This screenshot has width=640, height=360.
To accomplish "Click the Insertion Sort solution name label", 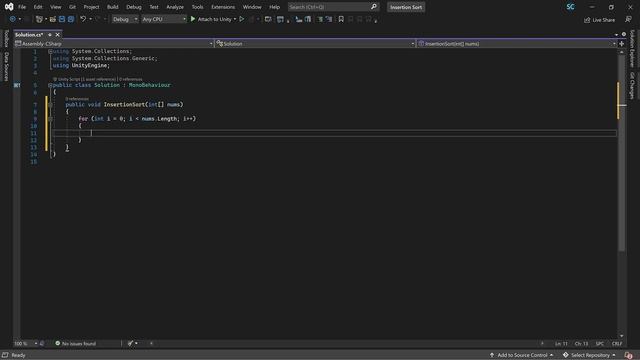I will (x=406, y=7).
